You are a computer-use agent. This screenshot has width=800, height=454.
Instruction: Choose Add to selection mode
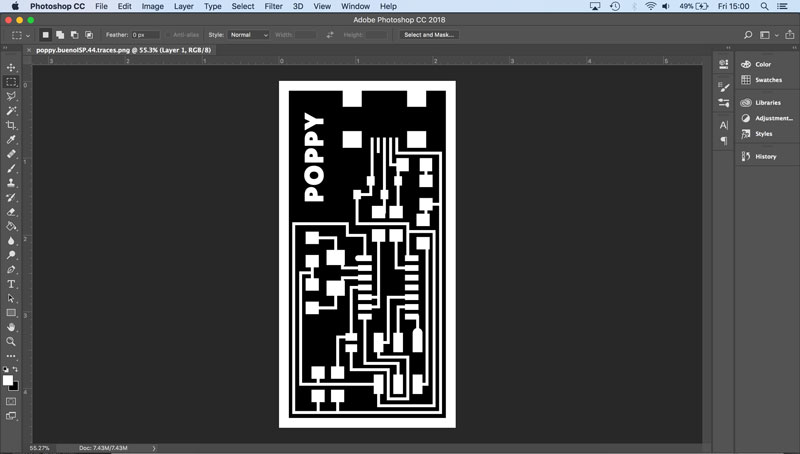coord(60,35)
